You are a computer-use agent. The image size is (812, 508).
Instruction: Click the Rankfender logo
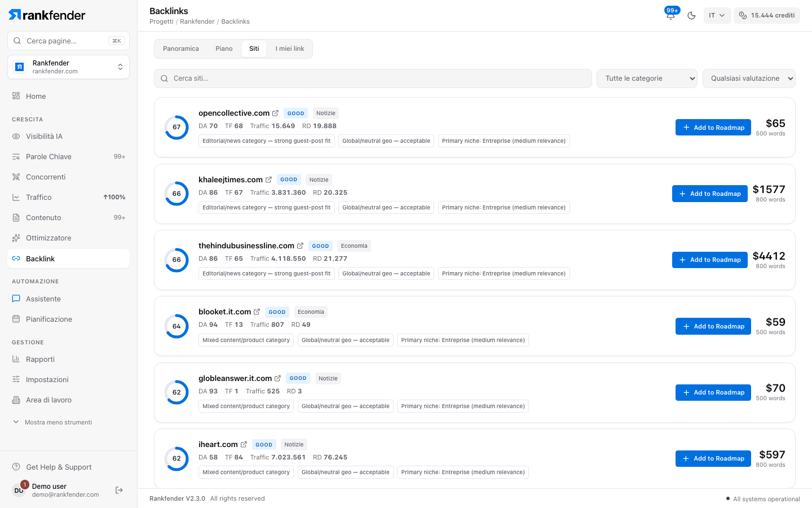47,15
